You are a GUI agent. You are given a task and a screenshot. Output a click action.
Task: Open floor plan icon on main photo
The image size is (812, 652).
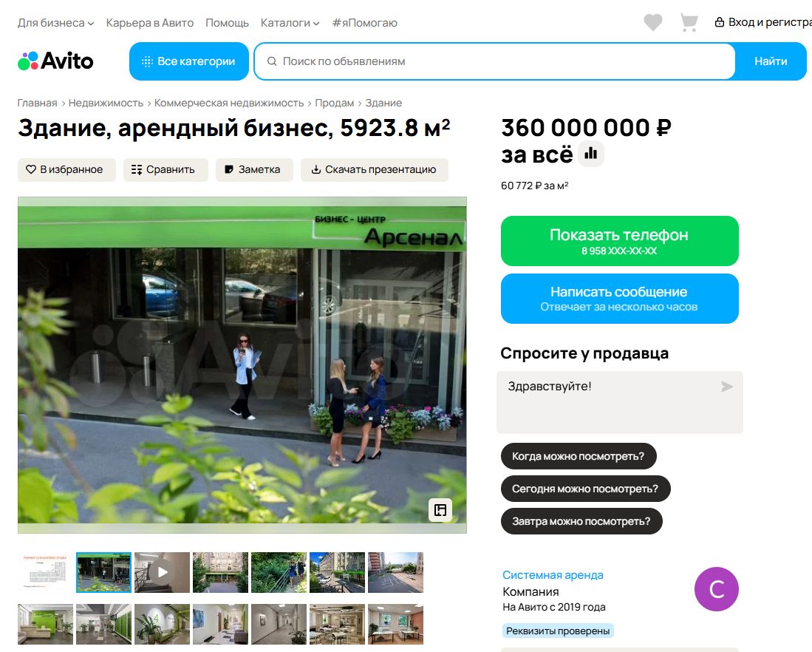pos(440,510)
